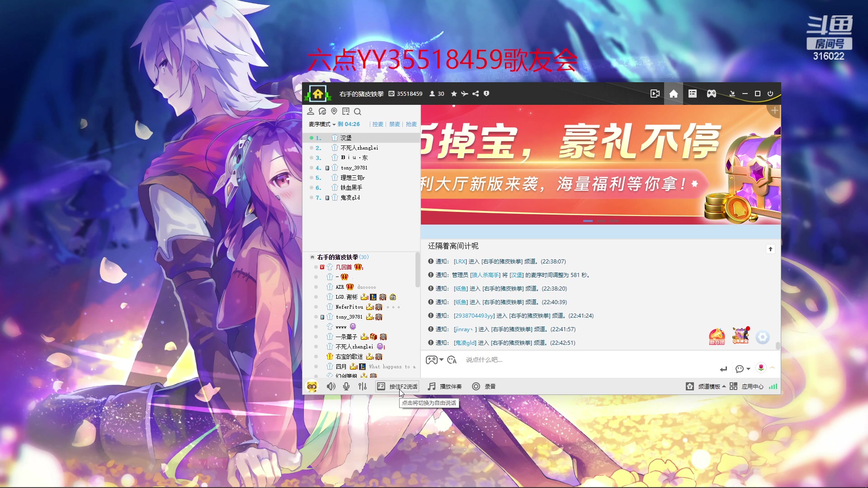This screenshot has width=868, height=488.
Task: Select queue user tony_39781
Action: (x=362, y=168)
